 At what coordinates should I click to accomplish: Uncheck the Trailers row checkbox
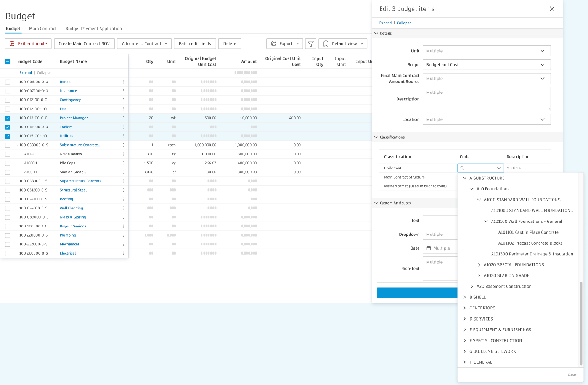pos(7,127)
